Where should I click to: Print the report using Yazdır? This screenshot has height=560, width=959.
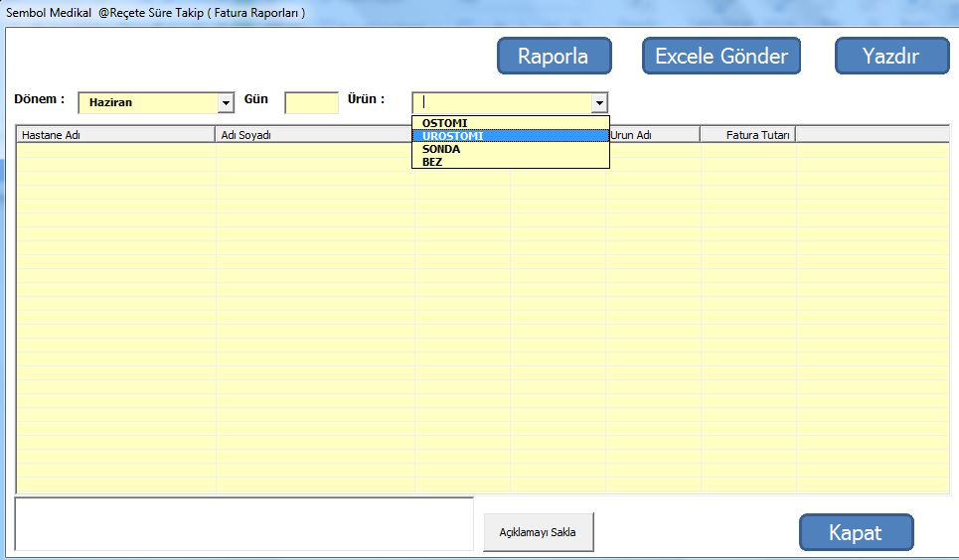[891, 56]
